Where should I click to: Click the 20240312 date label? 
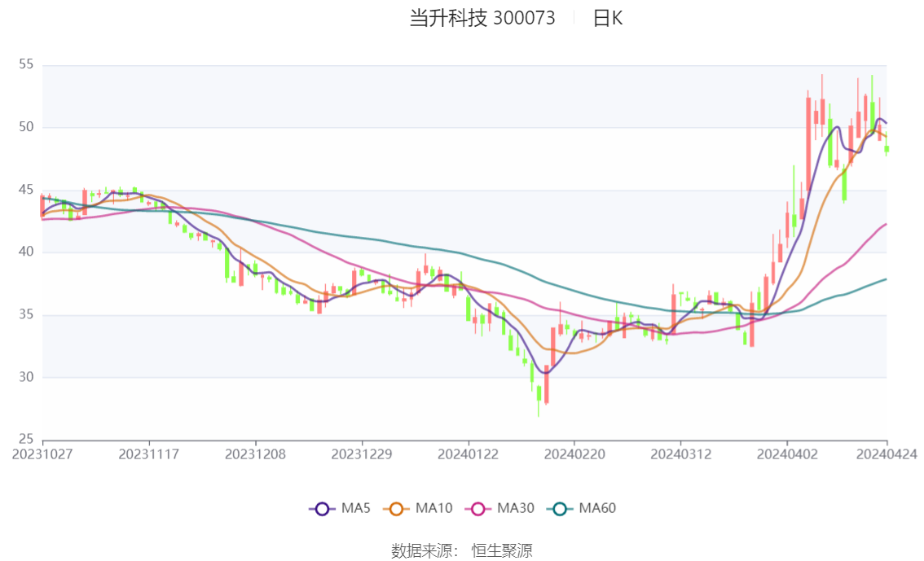(x=680, y=454)
